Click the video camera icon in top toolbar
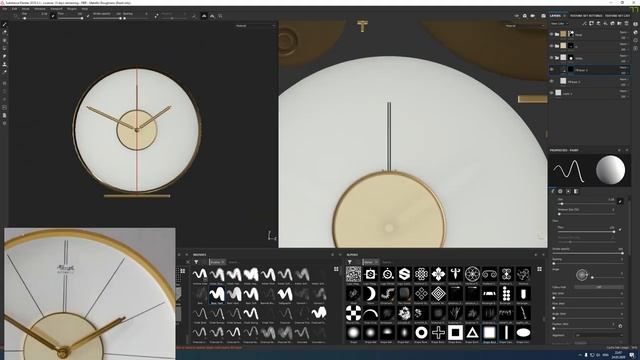Image resolution: width=640 pixels, height=360 pixels. point(533,16)
